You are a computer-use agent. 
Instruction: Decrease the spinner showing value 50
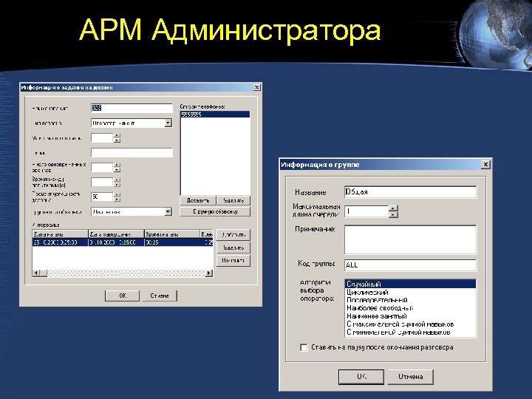coord(117,199)
